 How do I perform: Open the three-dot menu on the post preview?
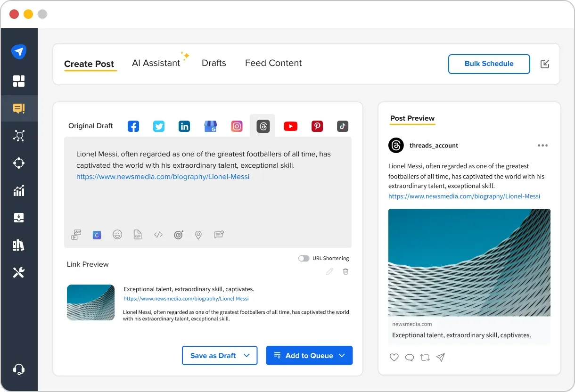542,146
